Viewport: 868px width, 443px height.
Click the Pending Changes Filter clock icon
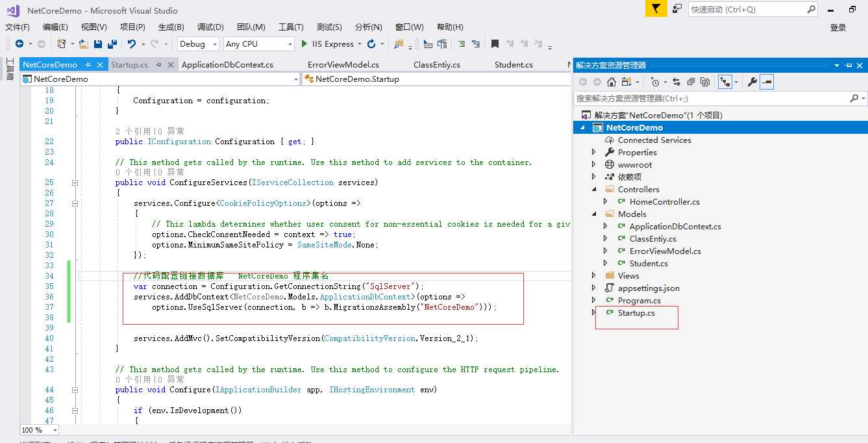[x=654, y=82]
